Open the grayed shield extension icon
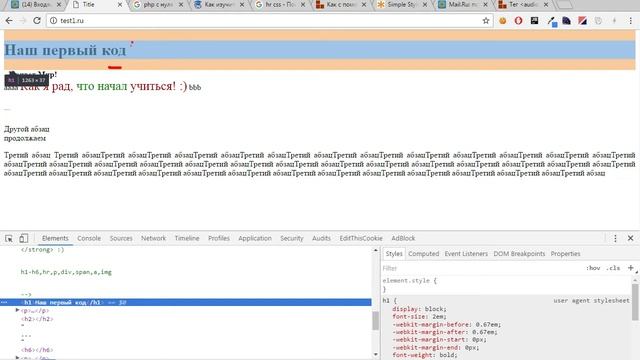This screenshot has height=360, width=640. click(598, 20)
